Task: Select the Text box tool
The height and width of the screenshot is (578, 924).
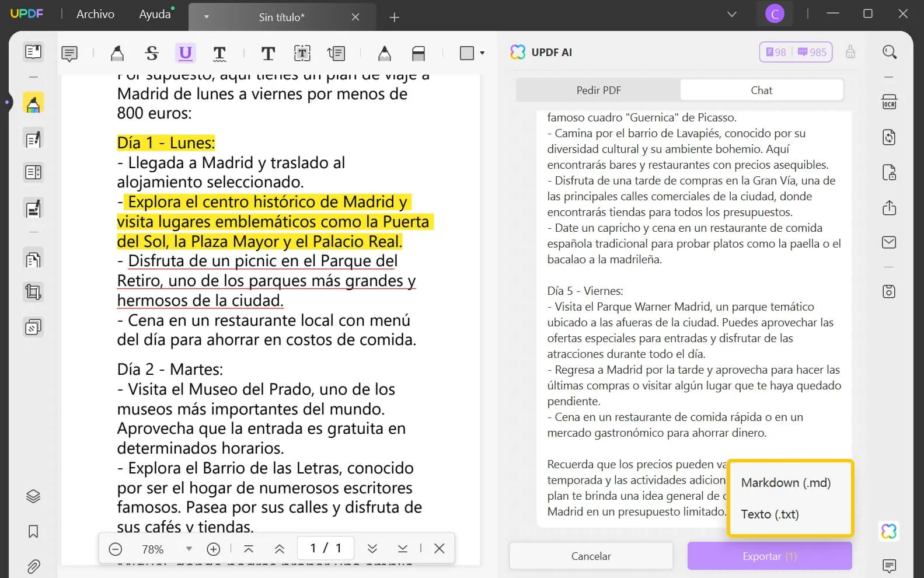Action: point(302,54)
